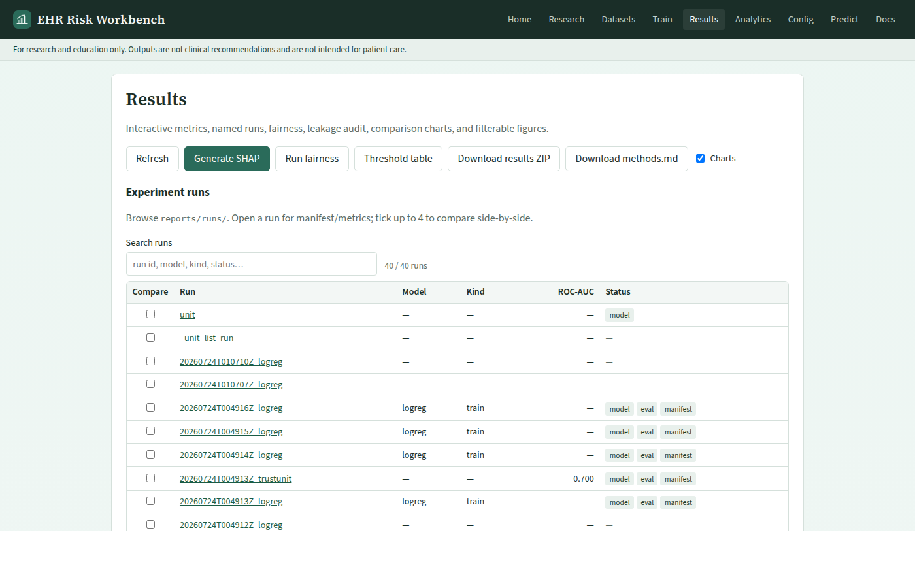Click the Refresh button
This screenshot has width=915, height=588.
(152, 159)
